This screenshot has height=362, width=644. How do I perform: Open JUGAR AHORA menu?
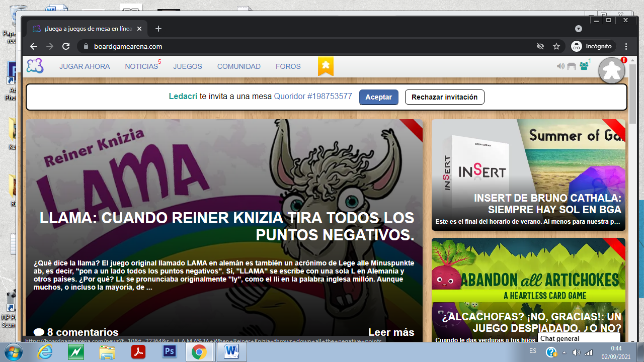click(x=85, y=66)
